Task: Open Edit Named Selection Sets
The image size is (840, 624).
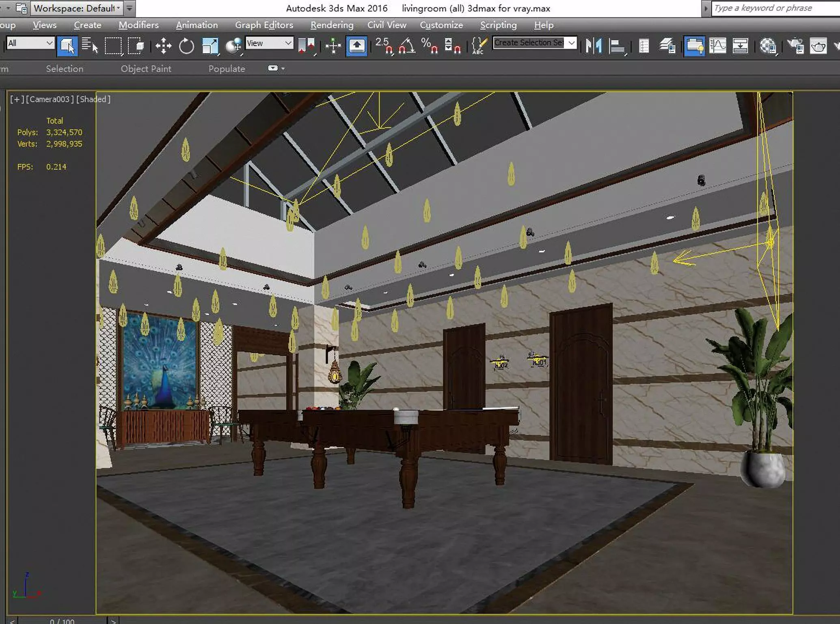Action: (x=479, y=45)
